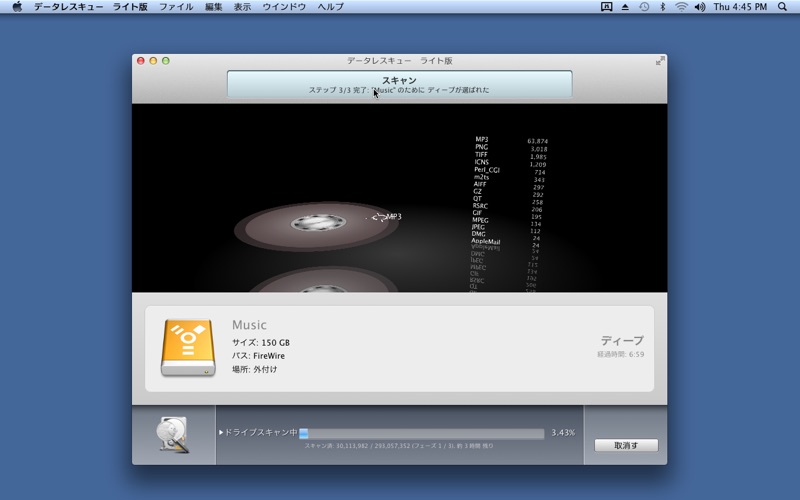
Task: Click the spinning disc platter animation
Action: (317, 226)
